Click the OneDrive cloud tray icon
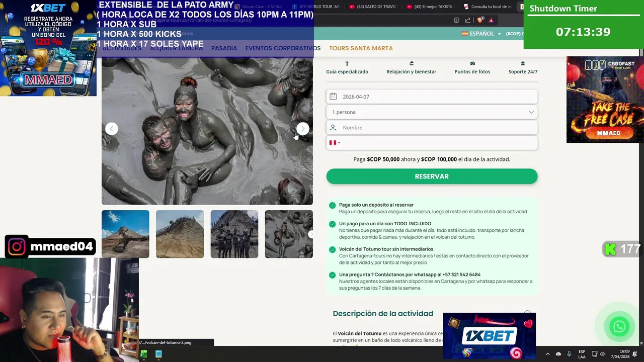This screenshot has height=362, width=644. pyautogui.click(x=558, y=354)
